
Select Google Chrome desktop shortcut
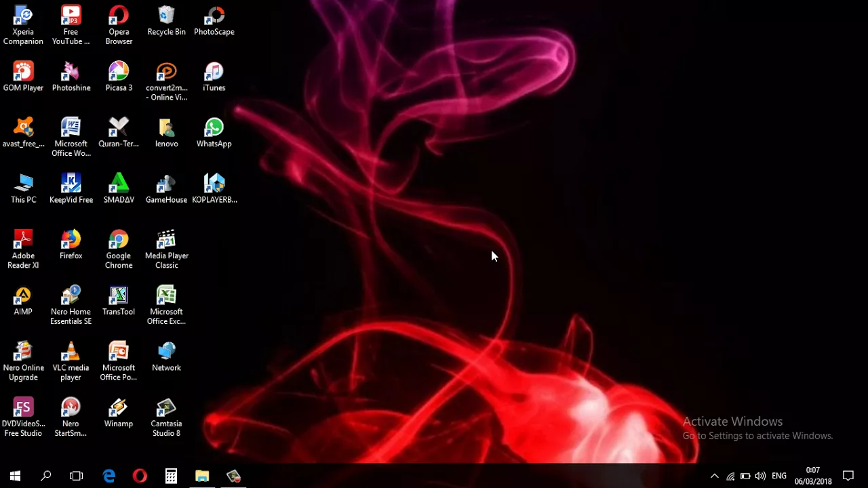(119, 250)
